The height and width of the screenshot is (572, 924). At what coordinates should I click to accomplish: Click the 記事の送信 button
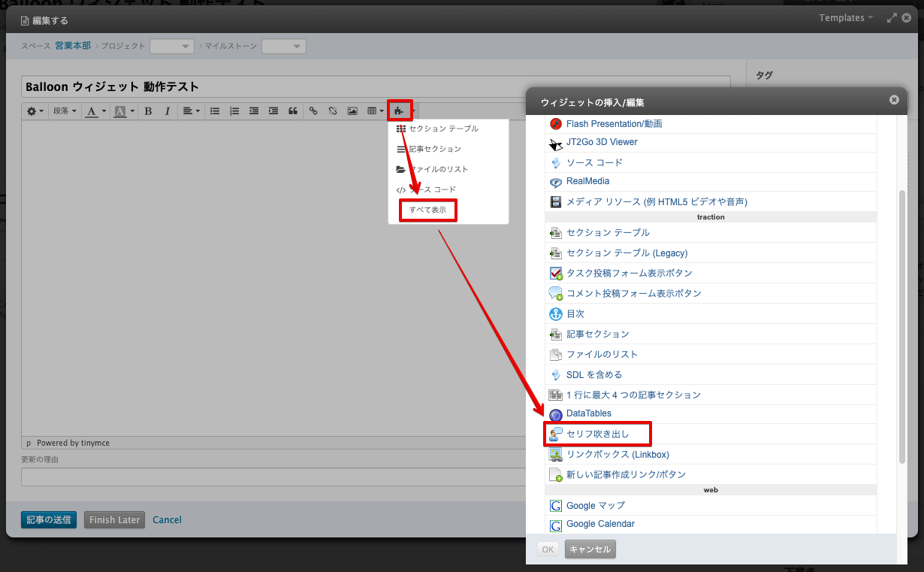click(x=49, y=520)
